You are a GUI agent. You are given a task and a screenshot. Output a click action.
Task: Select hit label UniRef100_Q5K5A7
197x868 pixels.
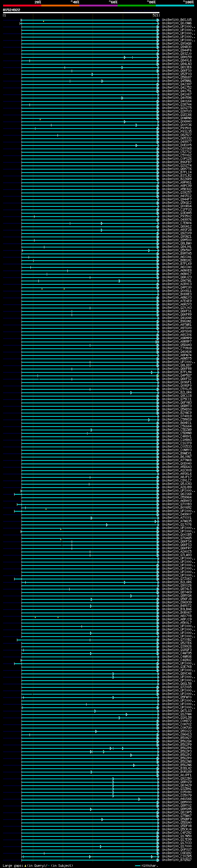pyautogui.click(x=176, y=250)
